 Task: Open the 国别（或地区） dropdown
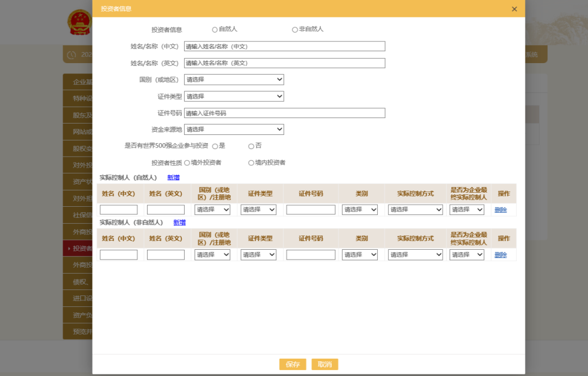[234, 79]
